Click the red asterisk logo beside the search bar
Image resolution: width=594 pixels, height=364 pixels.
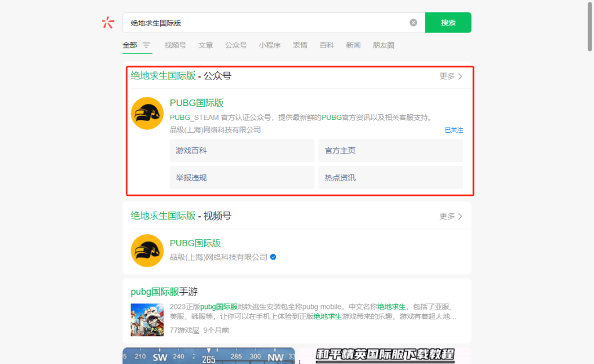click(x=107, y=22)
